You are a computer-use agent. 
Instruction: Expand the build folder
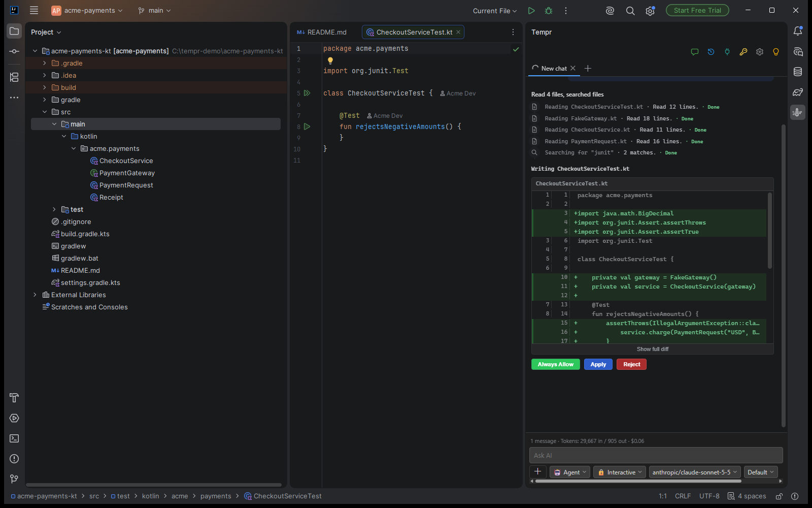[x=45, y=87]
